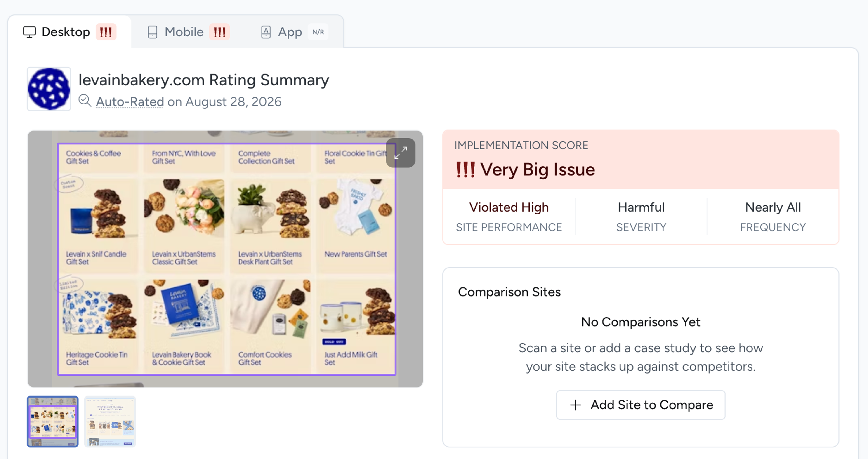Click the magnifier icon beside Auto-Rated
Viewport: 868px width, 459px height.
pos(85,101)
